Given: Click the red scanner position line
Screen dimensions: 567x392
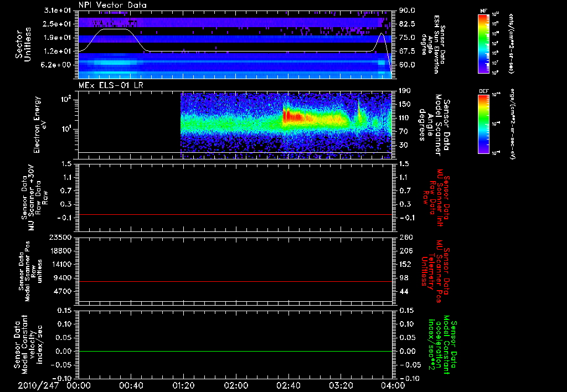Looking at the screenshot, I should tap(235, 282).
